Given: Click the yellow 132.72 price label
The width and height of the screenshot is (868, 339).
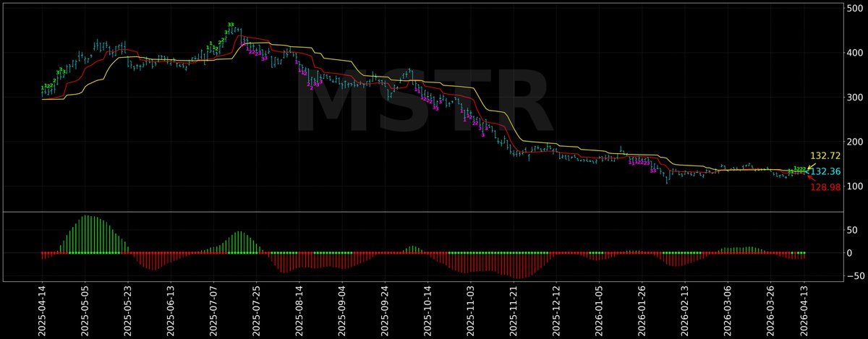Looking at the screenshot, I should tap(825, 155).
